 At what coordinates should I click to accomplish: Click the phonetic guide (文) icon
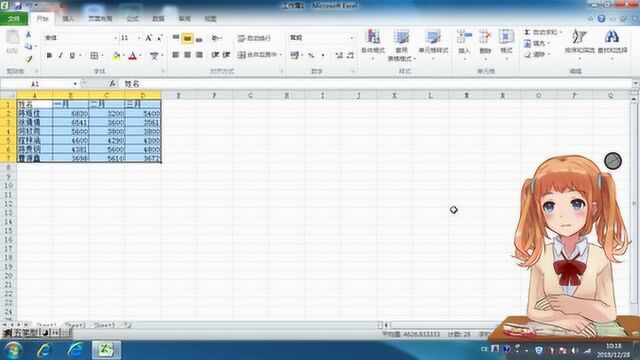(x=154, y=56)
